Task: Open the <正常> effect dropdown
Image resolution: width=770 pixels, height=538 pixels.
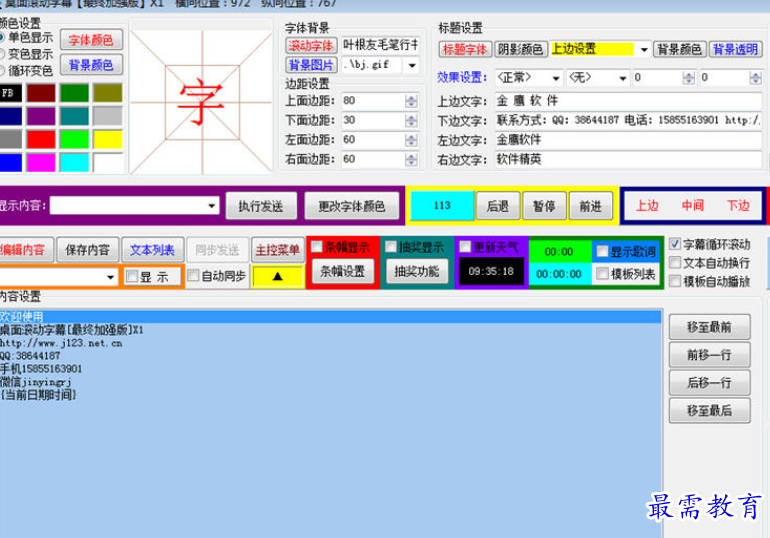Action: 555,78
